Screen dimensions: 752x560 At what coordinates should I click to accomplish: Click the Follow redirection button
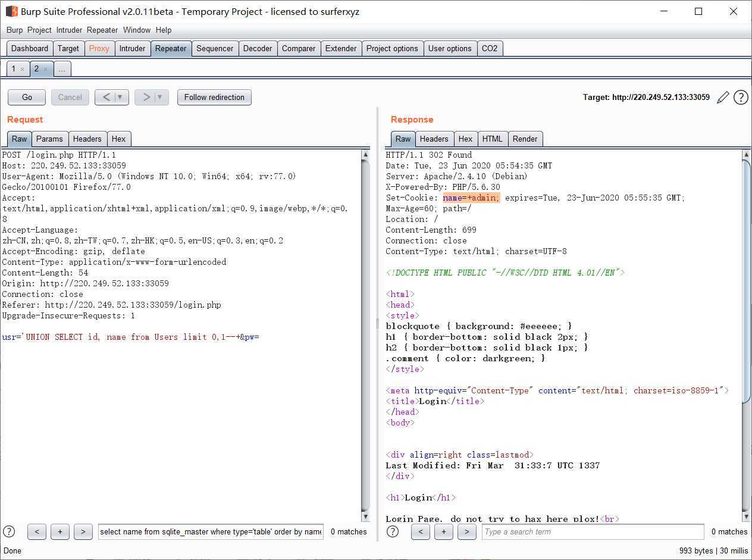coord(214,97)
